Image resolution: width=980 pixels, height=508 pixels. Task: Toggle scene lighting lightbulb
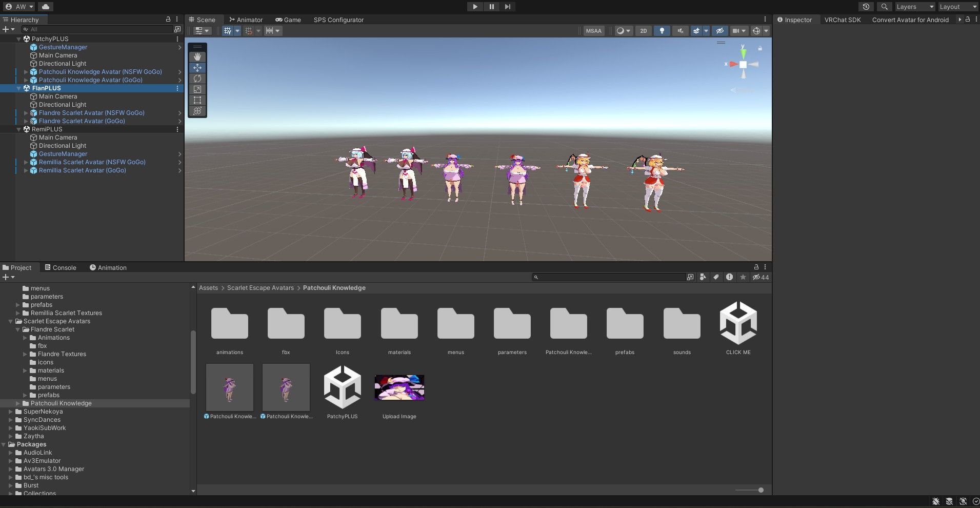tap(662, 31)
